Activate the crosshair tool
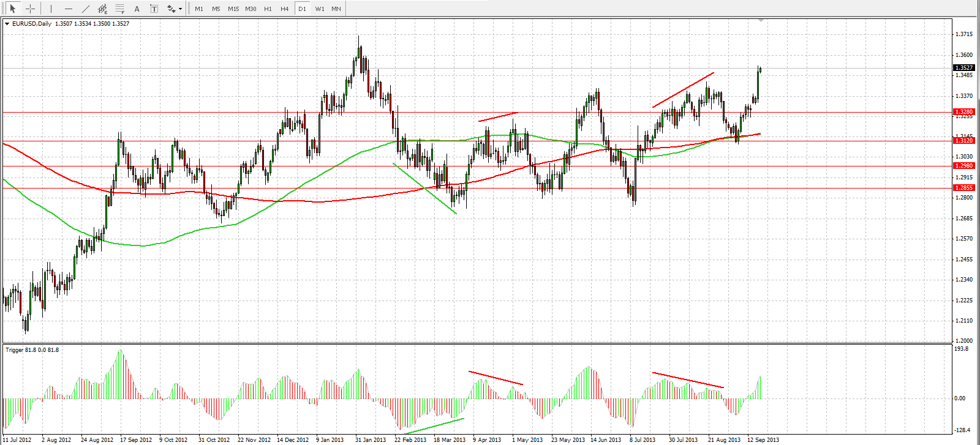Image resolution: width=980 pixels, height=445 pixels. pyautogui.click(x=30, y=9)
